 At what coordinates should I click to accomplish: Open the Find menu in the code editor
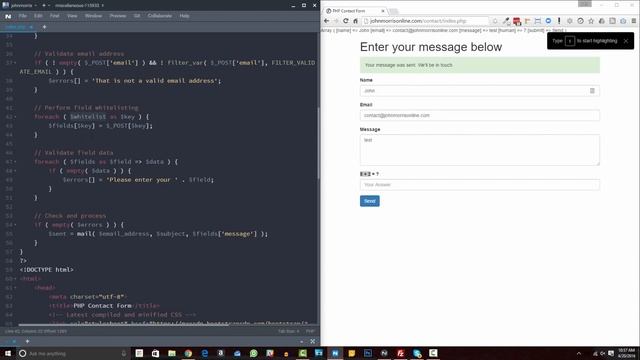pyautogui.click(x=54, y=16)
